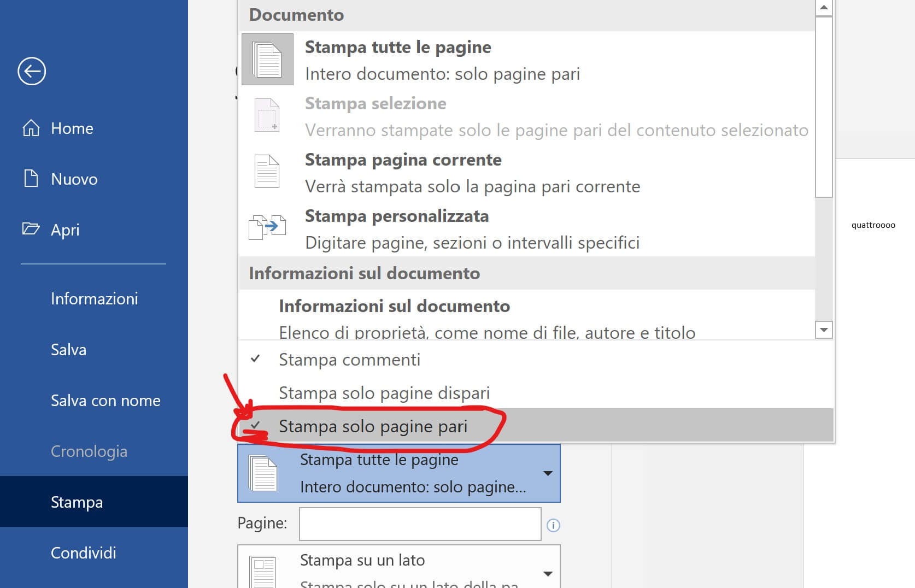Viewport: 915px width, 588px height.
Task: Click the Stampa personalizzata pages icon
Action: (267, 227)
